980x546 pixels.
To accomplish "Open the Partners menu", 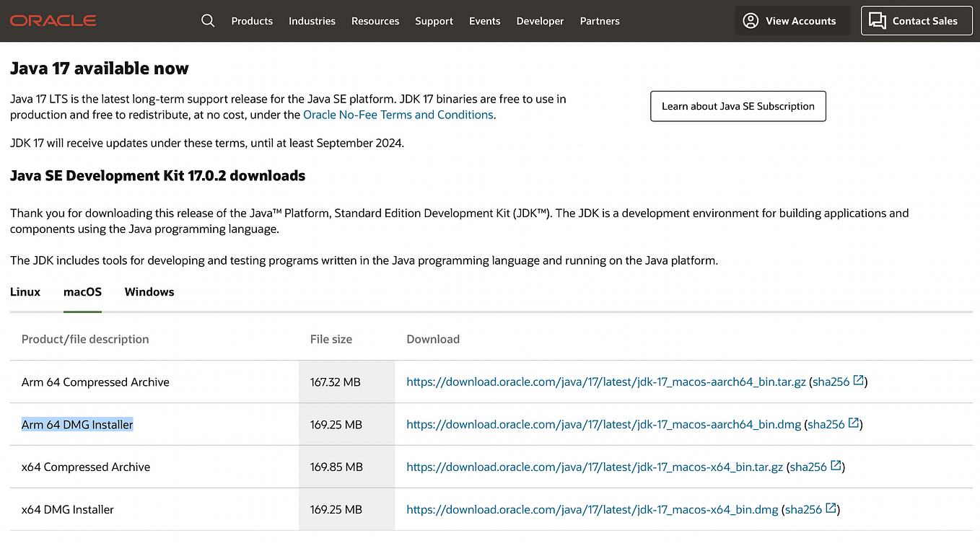I will tap(600, 21).
